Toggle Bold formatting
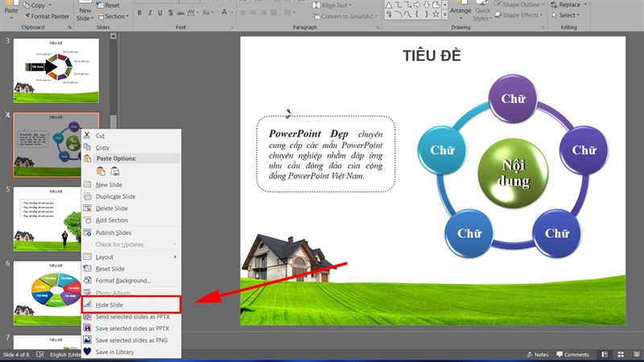 139,13
